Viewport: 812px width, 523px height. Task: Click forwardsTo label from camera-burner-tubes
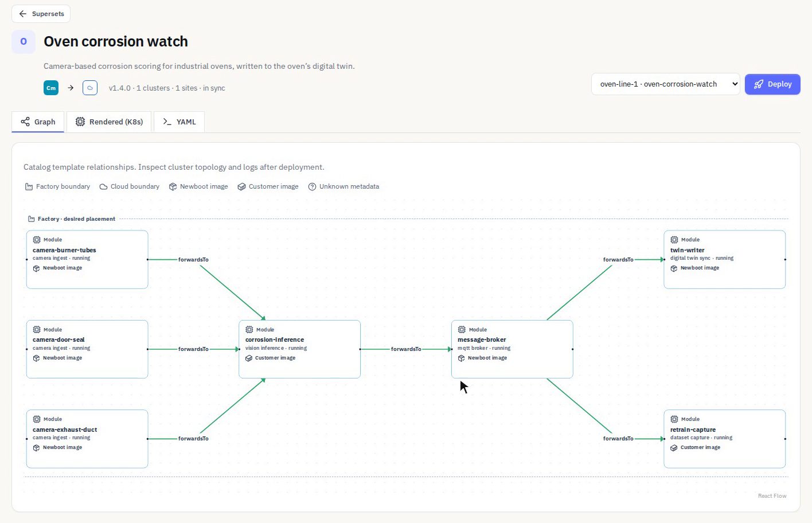pos(193,260)
